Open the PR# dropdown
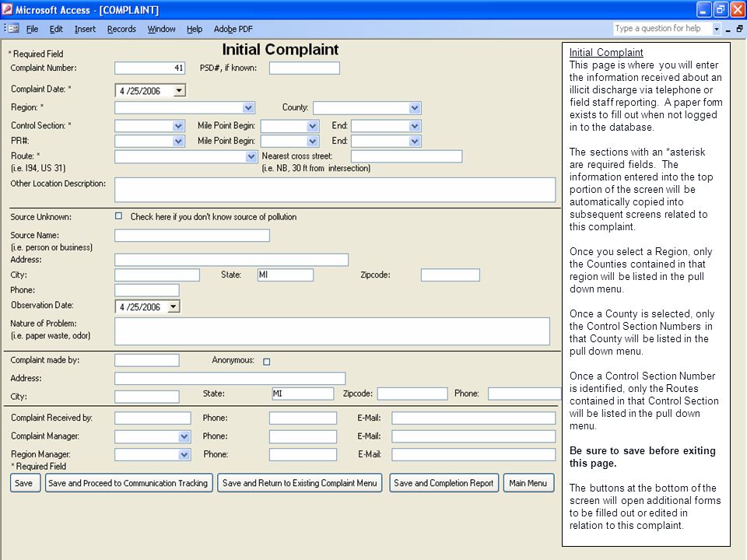The width and height of the screenshot is (747, 560). click(x=178, y=141)
